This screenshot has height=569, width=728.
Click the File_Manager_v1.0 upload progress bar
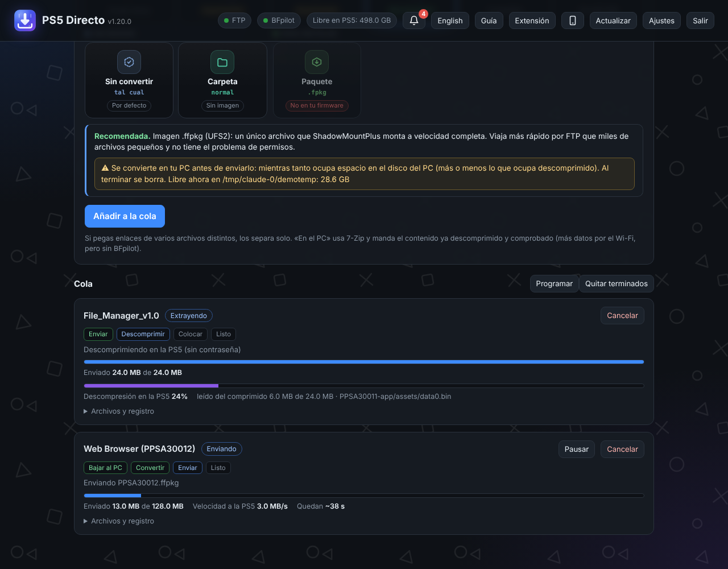tap(364, 362)
